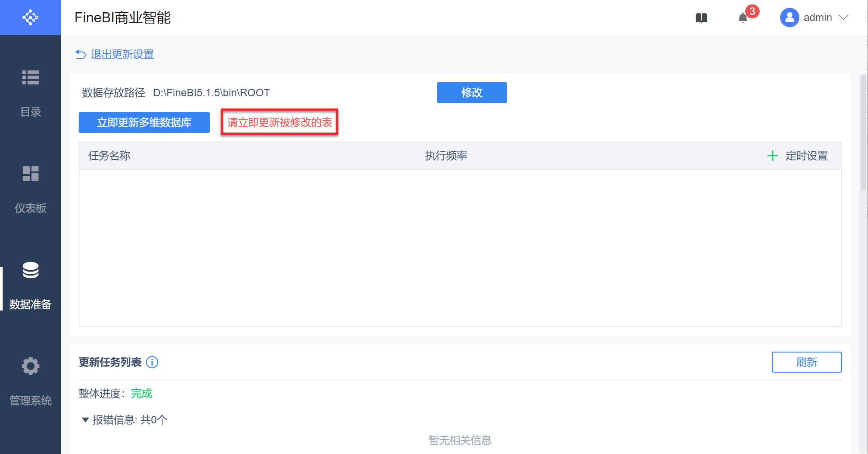Click the 暂无相关信息 placeholder text

coord(460,440)
